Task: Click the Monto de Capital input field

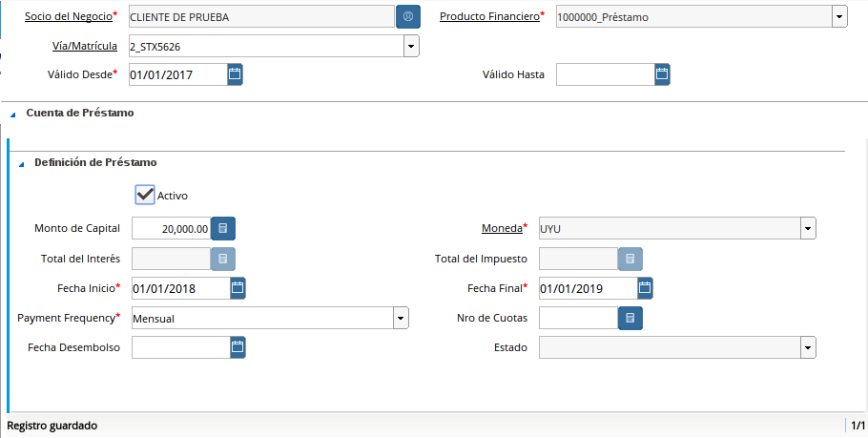Action: 171,228
